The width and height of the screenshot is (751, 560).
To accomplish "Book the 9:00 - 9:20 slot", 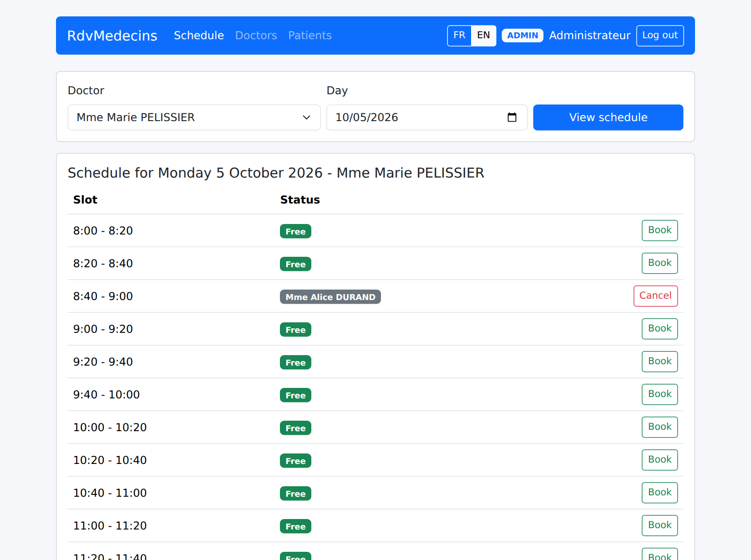I will (x=660, y=329).
